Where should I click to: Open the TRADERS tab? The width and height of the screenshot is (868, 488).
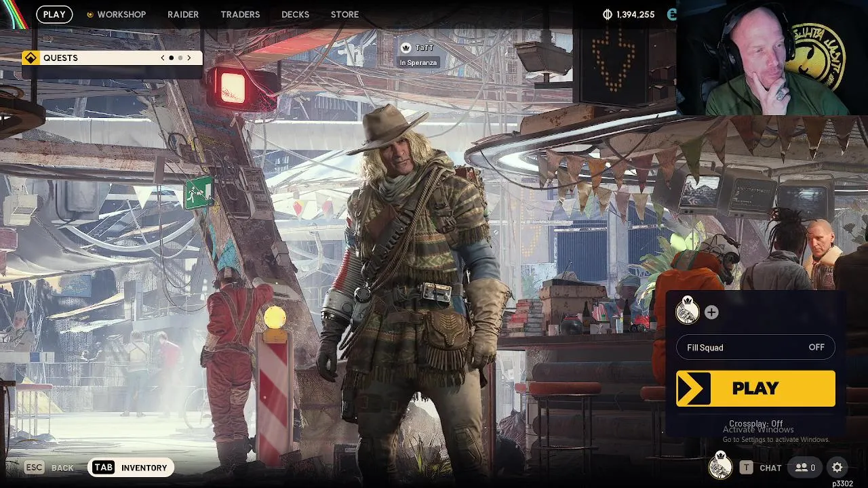click(x=240, y=14)
